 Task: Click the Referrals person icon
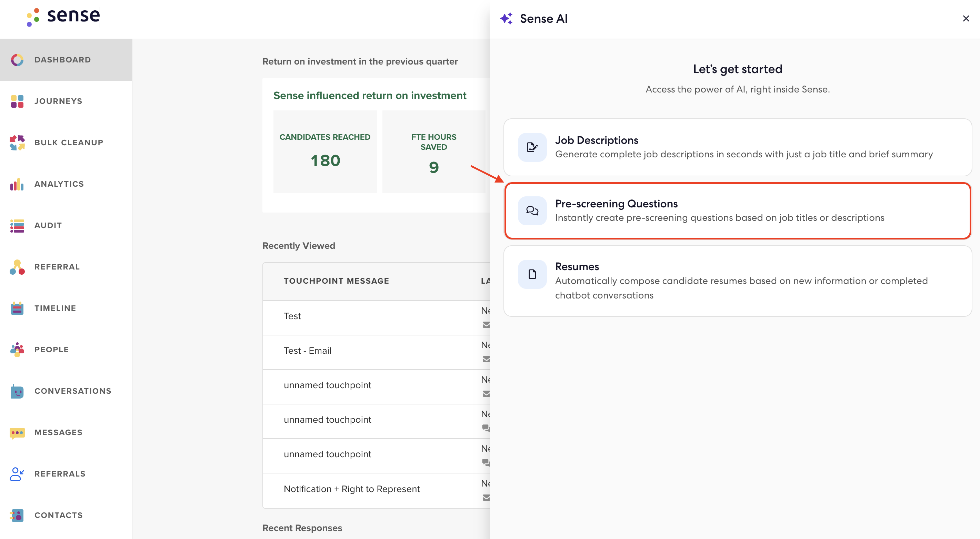click(17, 474)
